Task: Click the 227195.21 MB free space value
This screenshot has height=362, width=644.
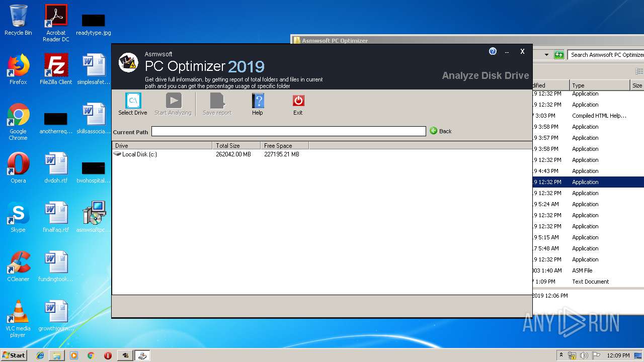Action: [282, 154]
